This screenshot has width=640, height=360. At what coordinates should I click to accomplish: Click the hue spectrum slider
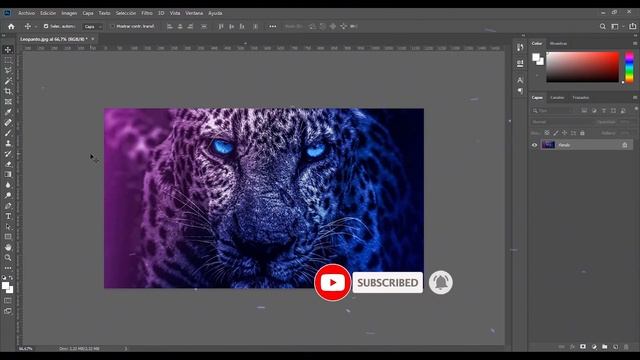(x=629, y=67)
